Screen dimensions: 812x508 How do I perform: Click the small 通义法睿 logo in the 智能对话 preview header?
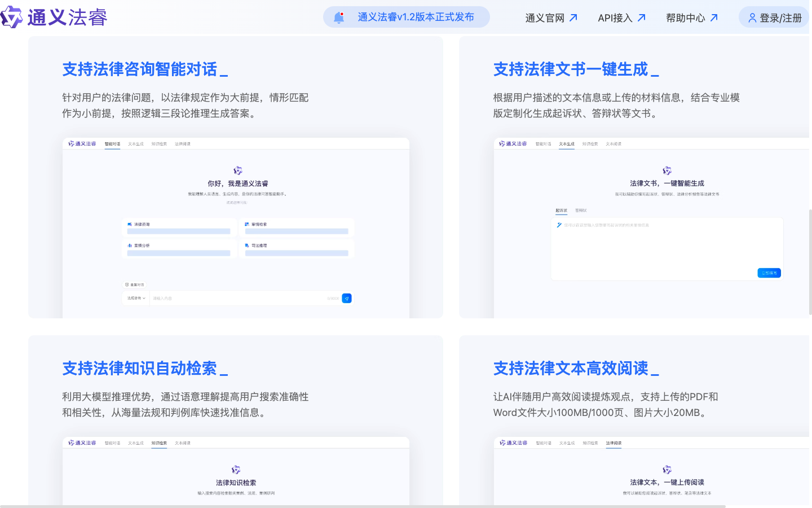point(82,144)
